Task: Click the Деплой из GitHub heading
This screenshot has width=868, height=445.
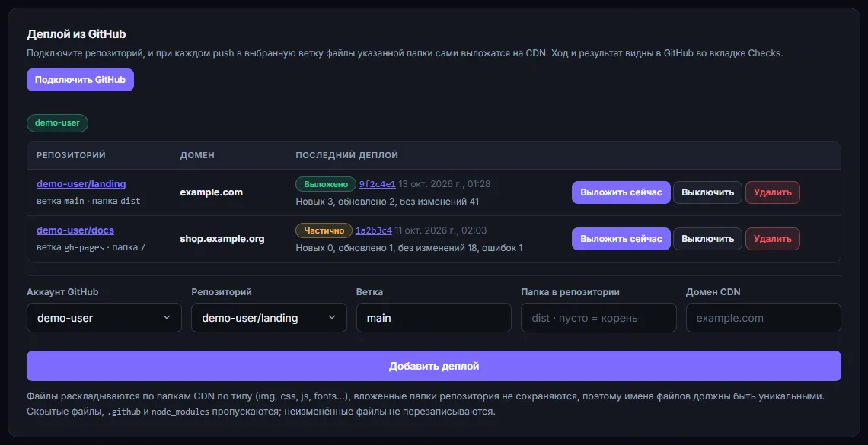Action: tap(76, 34)
